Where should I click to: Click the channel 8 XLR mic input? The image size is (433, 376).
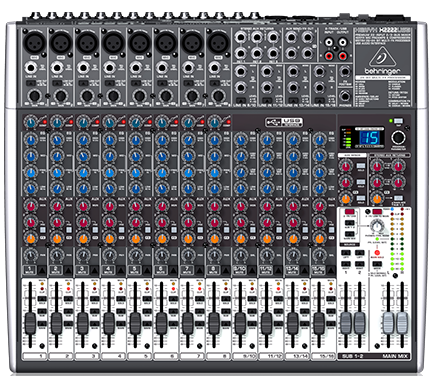[x=219, y=43]
